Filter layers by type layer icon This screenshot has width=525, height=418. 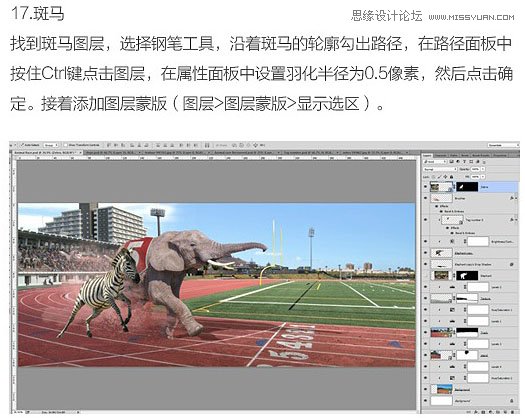[x=464, y=162]
